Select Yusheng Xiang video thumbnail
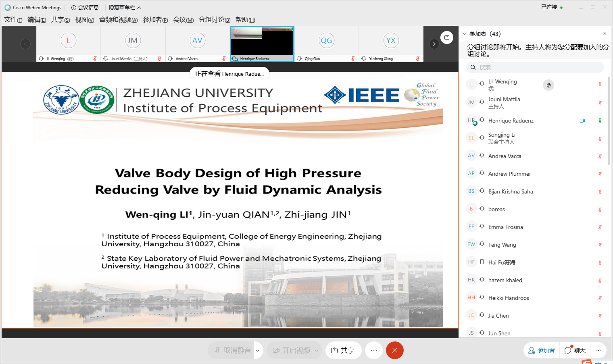This screenshot has height=364, width=613. 391,44
